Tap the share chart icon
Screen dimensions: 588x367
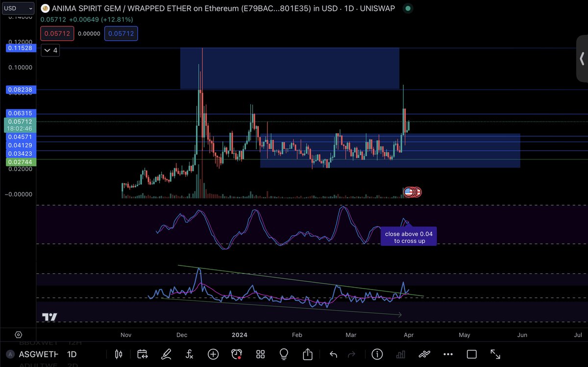308,354
